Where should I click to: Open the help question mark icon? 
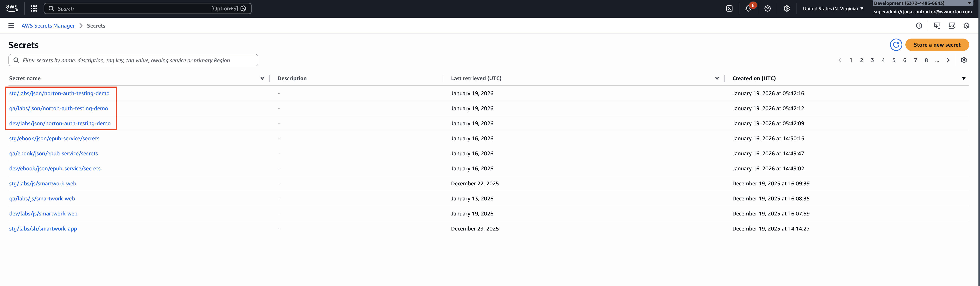coord(768,8)
